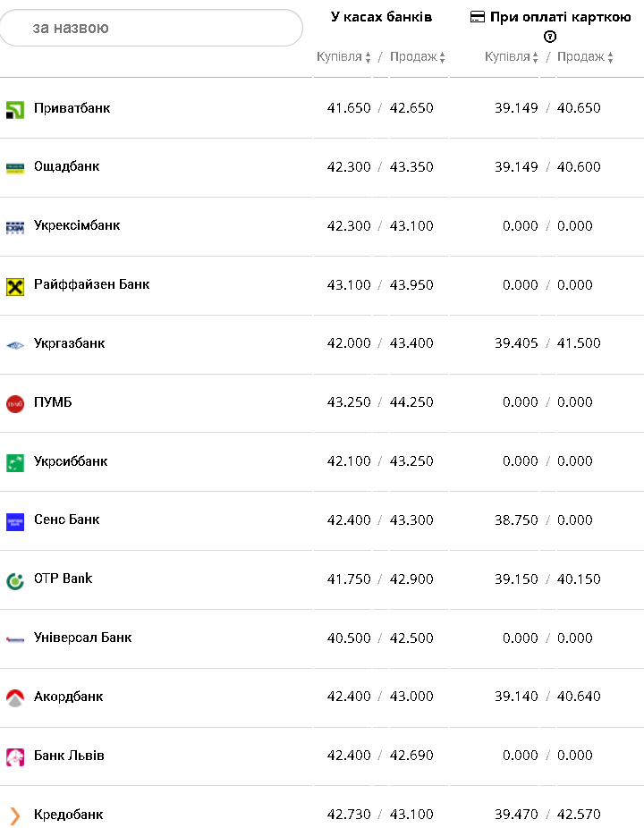Screen dimensions: 644x828
Task: Sort bank cash desks by Купівля
Action: [x=343, y=57]
